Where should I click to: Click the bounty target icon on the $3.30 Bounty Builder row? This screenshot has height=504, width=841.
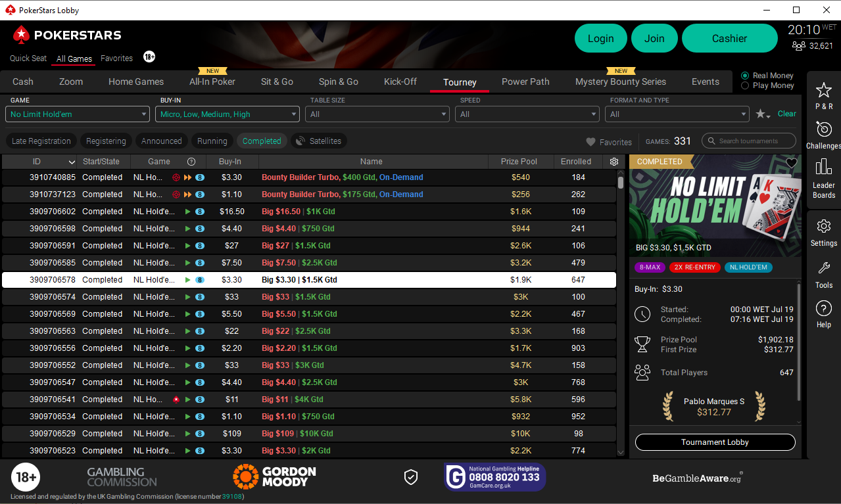click(176, 177)
